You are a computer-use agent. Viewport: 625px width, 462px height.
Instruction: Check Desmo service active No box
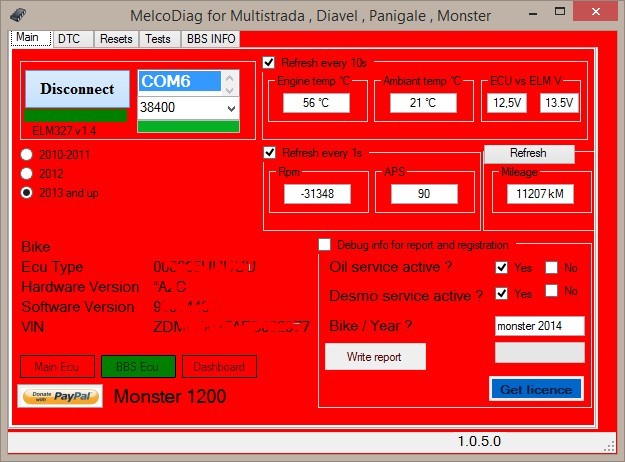coord(551,291)
